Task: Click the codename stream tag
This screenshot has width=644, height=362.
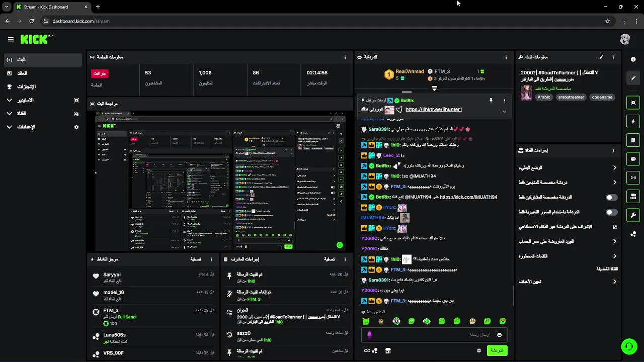Action: (602, 98)
